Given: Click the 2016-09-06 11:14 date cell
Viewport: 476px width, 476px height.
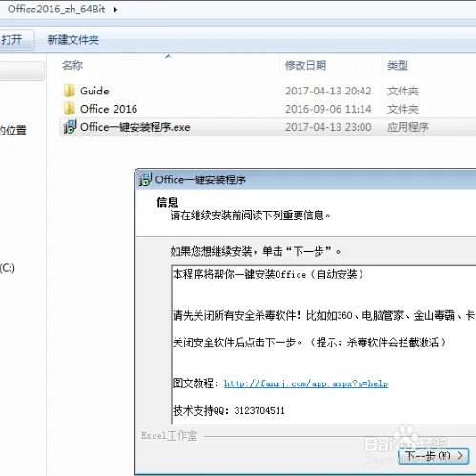Looking at the screenshot, I should click(x=328, y=109).
